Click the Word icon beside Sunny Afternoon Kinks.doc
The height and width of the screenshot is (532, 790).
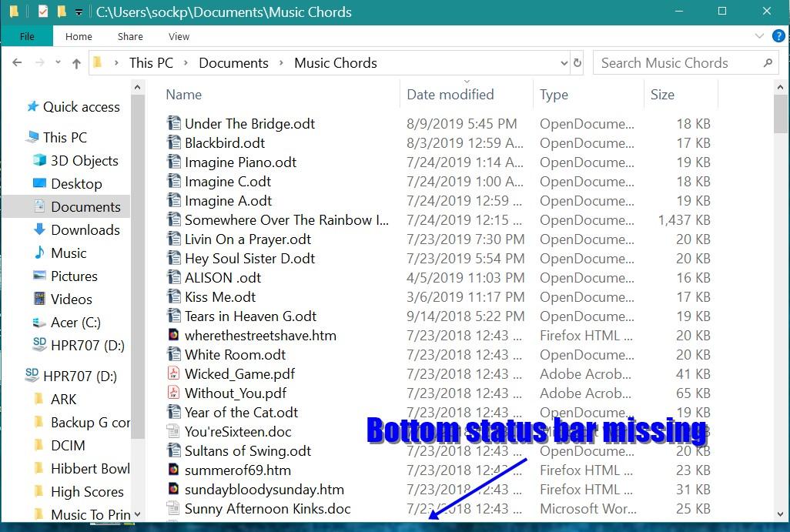173,509
